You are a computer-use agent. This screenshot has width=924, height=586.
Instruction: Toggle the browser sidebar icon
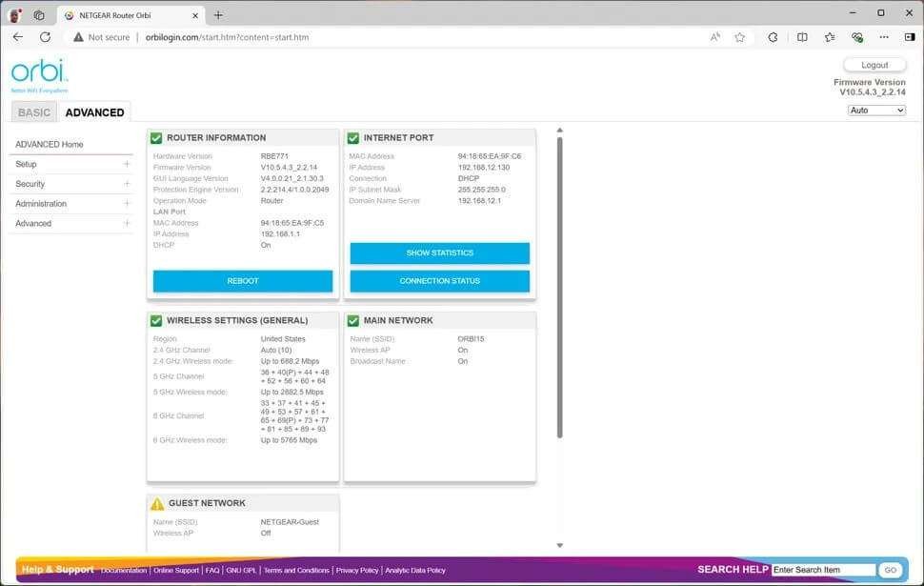click(x=910, y=37)
